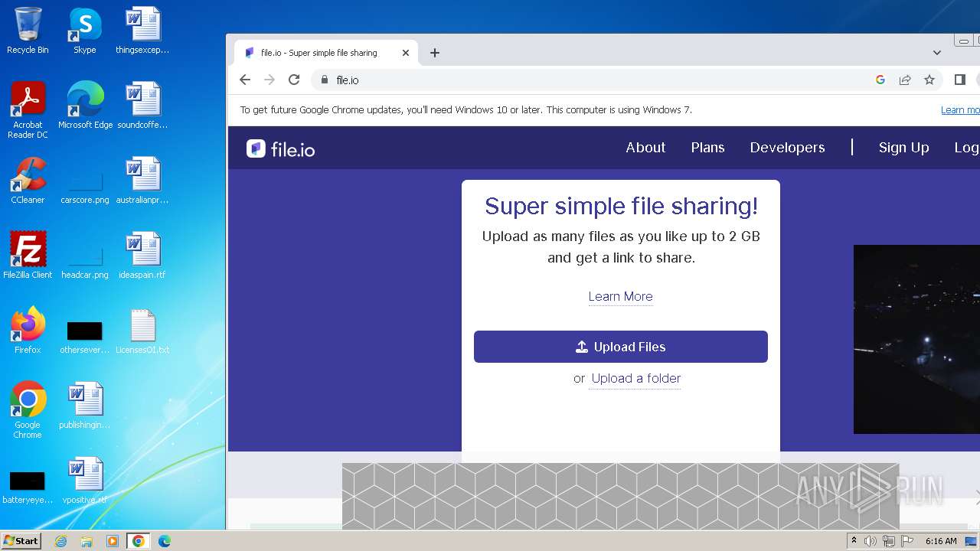The width and height of the screenshot is (980, 551).
Task: Launch Firefox from the desktop
Action: [x=28, y=331]
